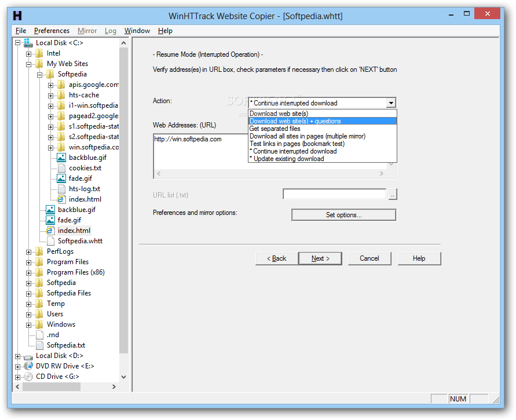Click the tree panel scroll up arrow
Screen dimensions: 516x420
(124, 43)
